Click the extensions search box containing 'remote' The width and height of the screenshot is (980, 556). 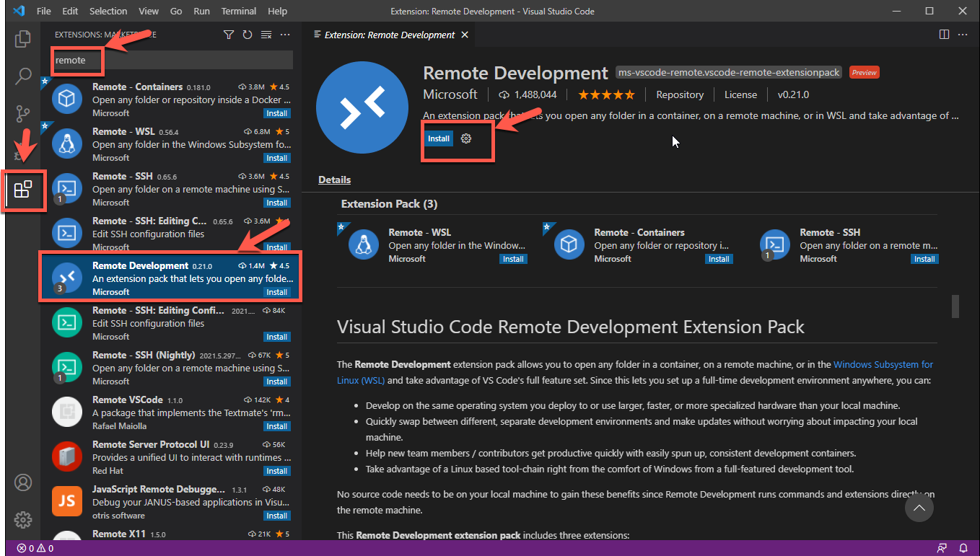(173, 61)
